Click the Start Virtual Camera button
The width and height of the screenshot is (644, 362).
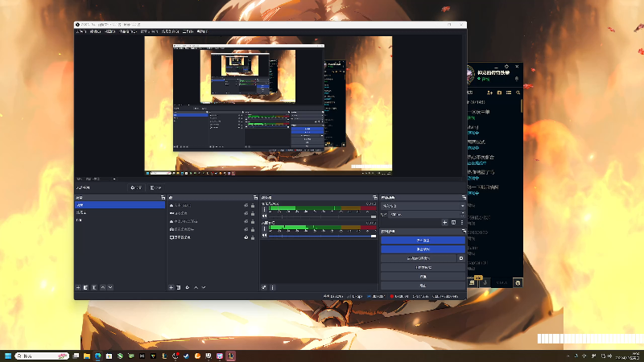419,258
